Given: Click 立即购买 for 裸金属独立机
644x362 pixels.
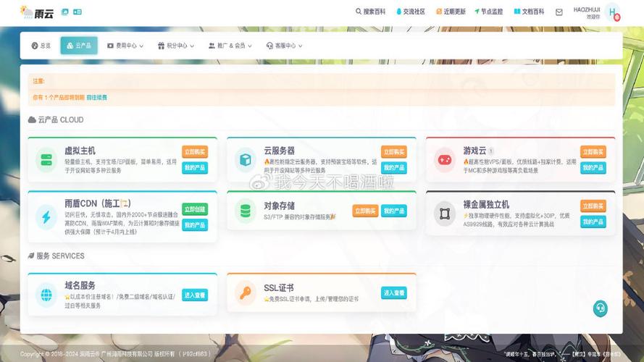Looking at the screenshot, I should click(593, 206).
